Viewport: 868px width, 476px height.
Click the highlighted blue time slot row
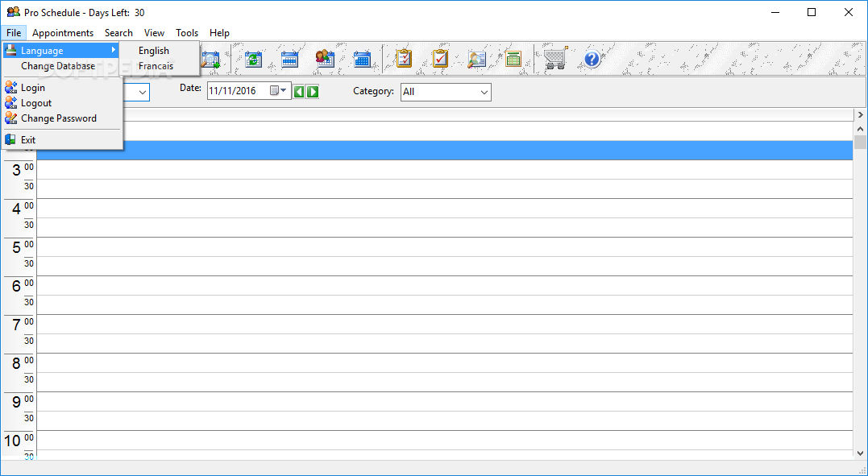coord(445,150)
